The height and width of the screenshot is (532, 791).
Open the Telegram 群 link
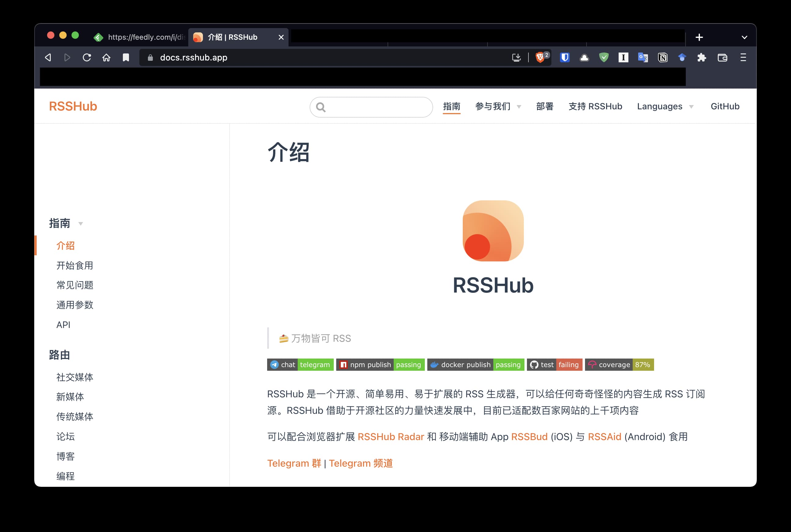pos(294,463)
